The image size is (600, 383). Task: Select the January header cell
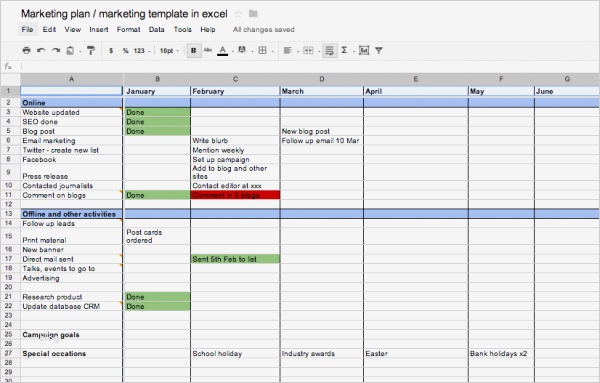157,91
